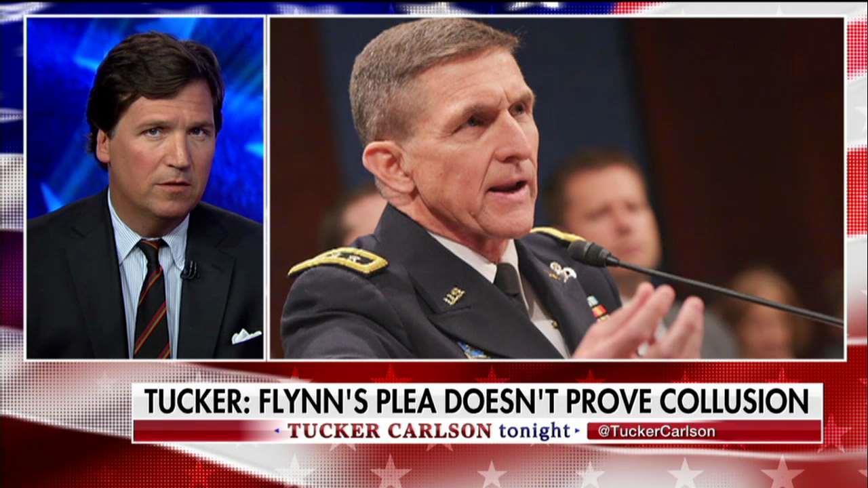Click the 'U.S.' collar insignia pin
This screenshot has width=868, height=488.
click(454, 295)
